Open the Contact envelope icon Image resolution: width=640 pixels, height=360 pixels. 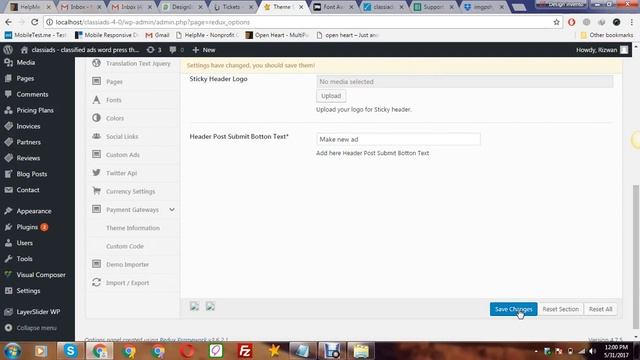[x=8, y=190]
